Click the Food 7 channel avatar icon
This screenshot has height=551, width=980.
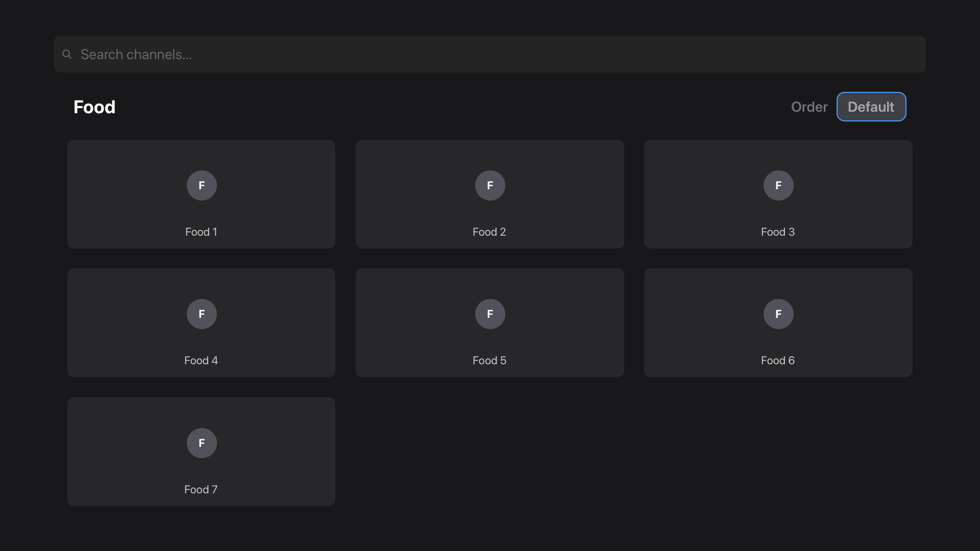tap(201, 443)
